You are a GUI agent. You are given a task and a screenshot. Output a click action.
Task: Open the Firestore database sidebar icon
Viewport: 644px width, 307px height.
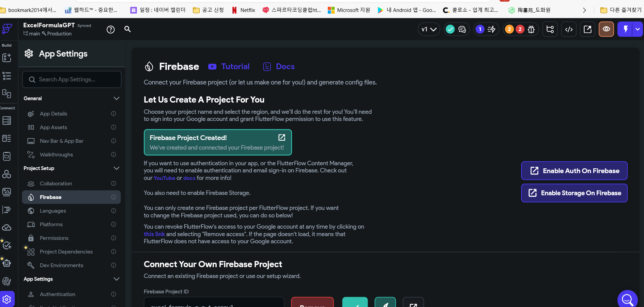pyautogui.click(x=7, y=120)
